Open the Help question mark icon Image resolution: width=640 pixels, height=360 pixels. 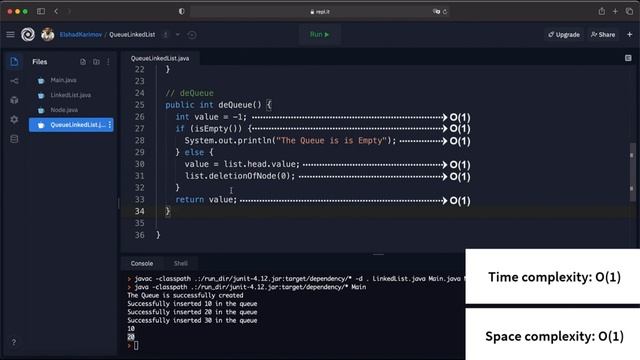point(13,342)
